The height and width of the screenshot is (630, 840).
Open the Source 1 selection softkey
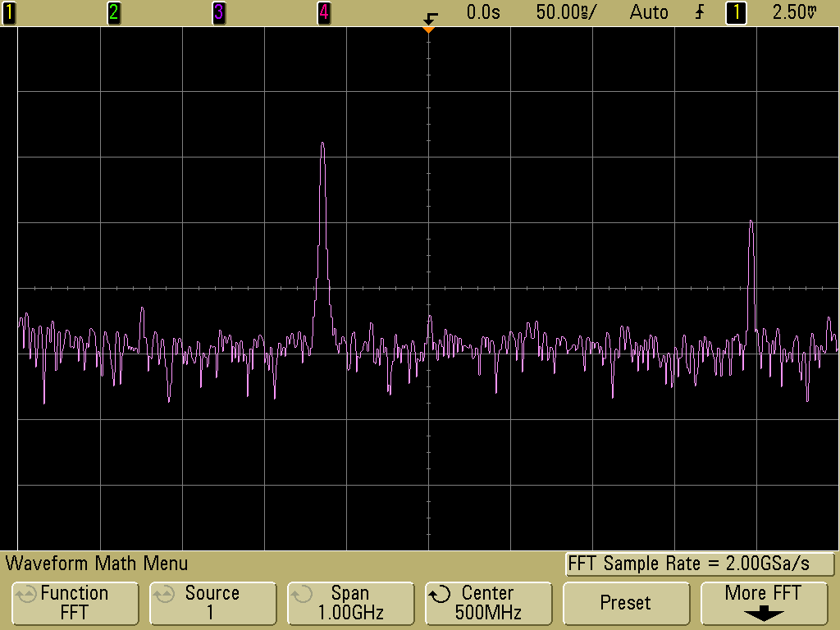tap(212, 602)
